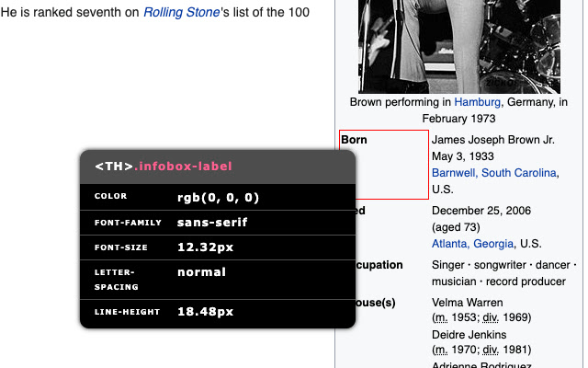
Task: Click the 'rgb(0, 0, 0)' color value
Action: pos(218,198)
